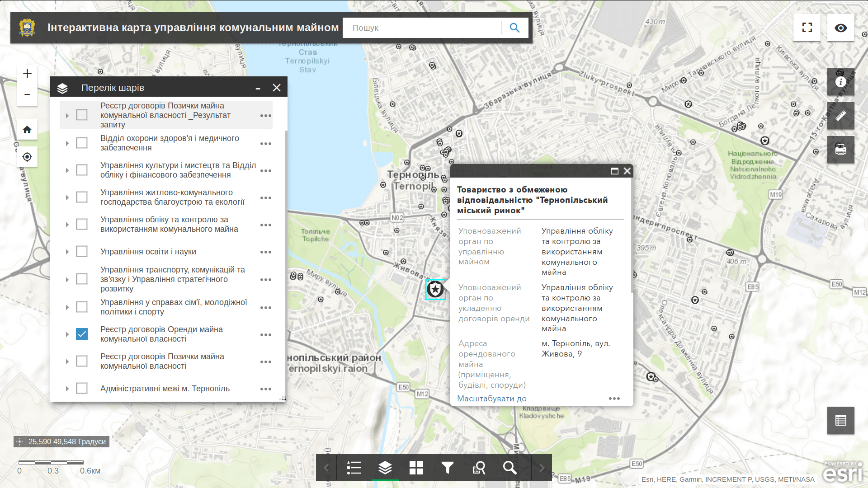Screen dimensions: 868x488
Task: Uncheck Реєстр договорів Оренди майна комунальної власності layer
Action: (x=81, y=334)
